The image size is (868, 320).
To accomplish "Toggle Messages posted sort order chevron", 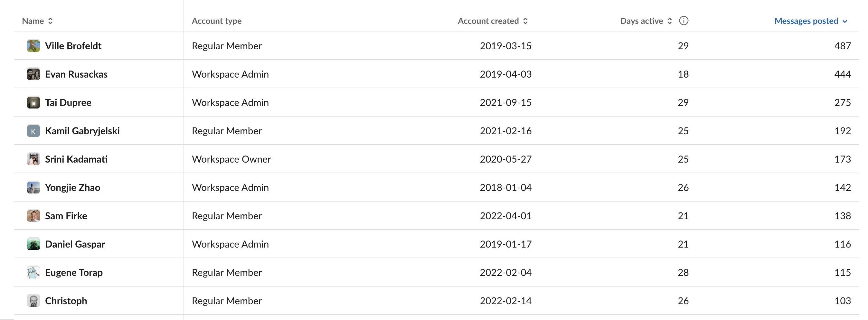I will [845, 21].
